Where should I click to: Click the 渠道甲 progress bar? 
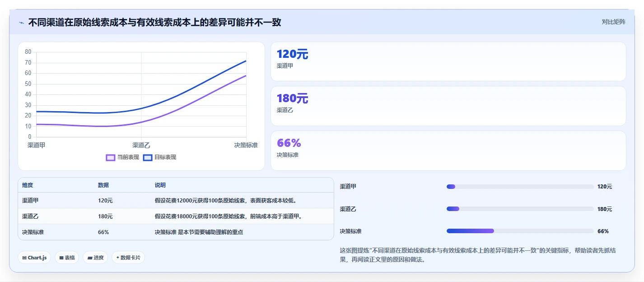[520, 187]
